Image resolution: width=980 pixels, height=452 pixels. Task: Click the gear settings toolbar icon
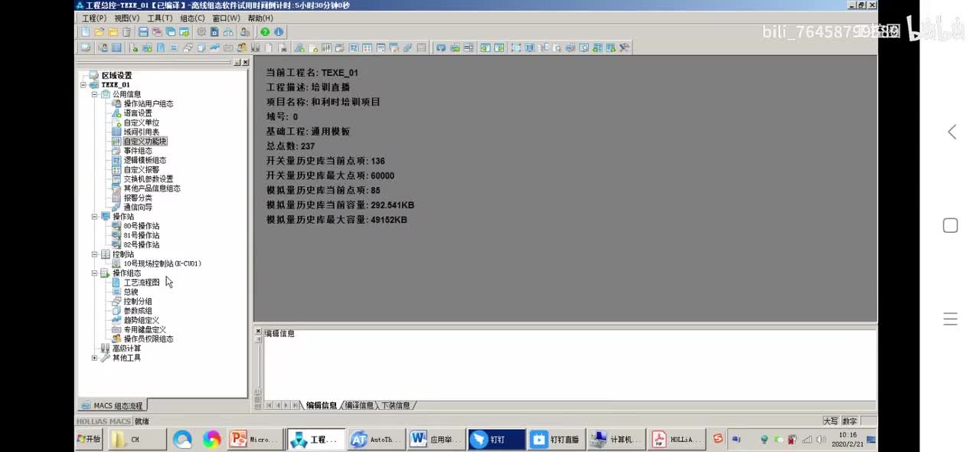pos(201,32)
